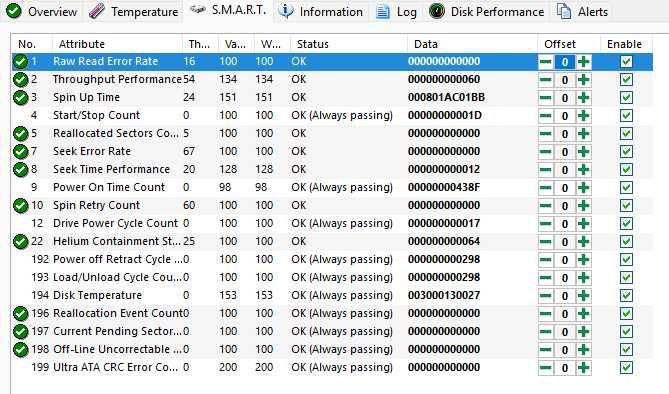
Task: Uncheck Enable for Reallocated Sectors Count
Action: click(x=626, y=134)
